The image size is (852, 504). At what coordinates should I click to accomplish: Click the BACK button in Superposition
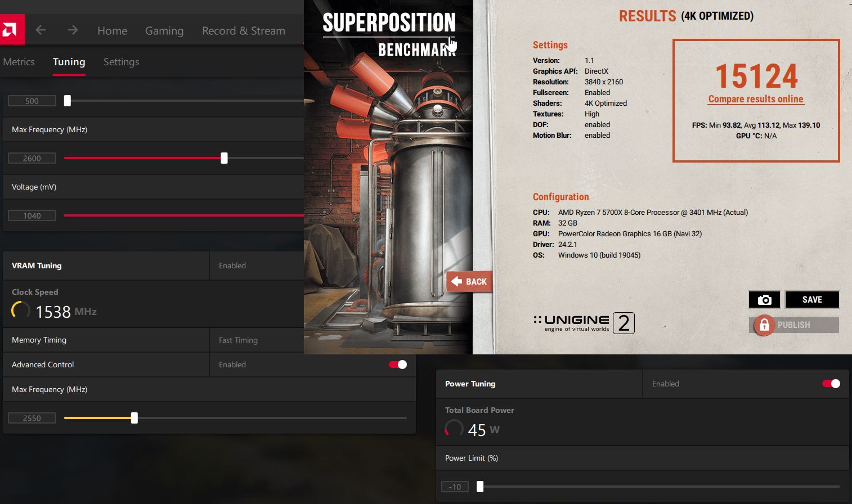(469, 281)
